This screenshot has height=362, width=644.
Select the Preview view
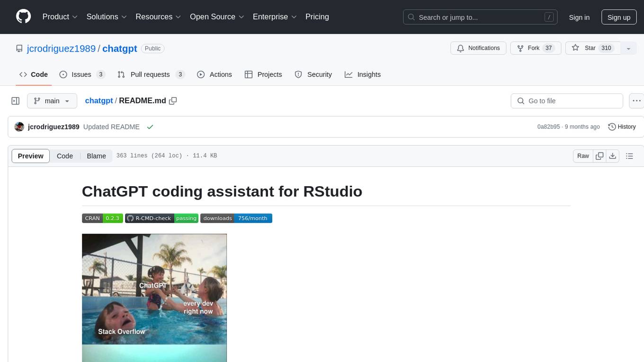pyautogui.click(x=31, y=156)
